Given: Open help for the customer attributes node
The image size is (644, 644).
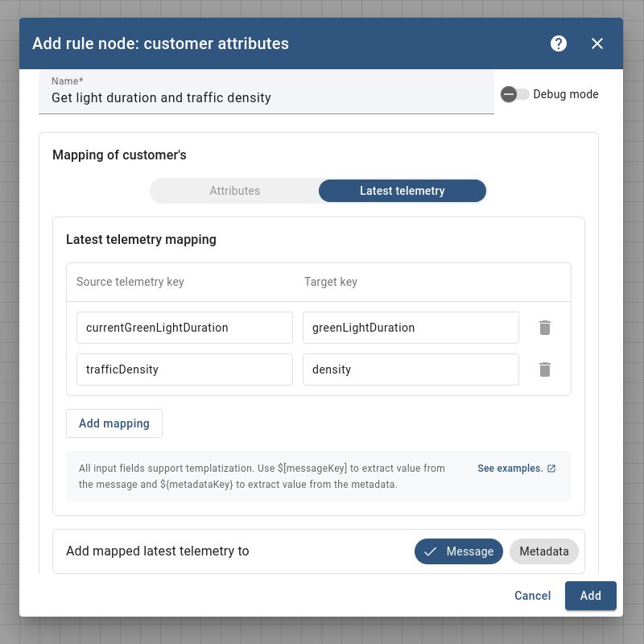Looking at the screenshot, I should [558, 43].
